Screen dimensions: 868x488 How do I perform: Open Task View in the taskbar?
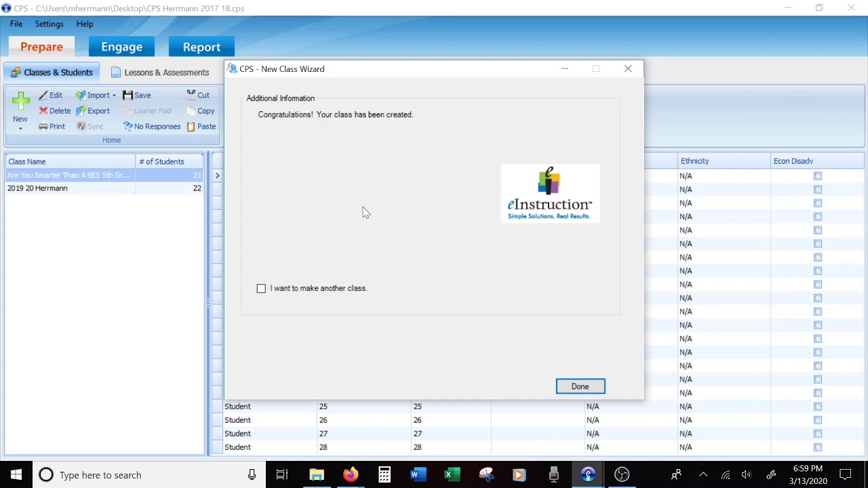(x=282, y=475)
